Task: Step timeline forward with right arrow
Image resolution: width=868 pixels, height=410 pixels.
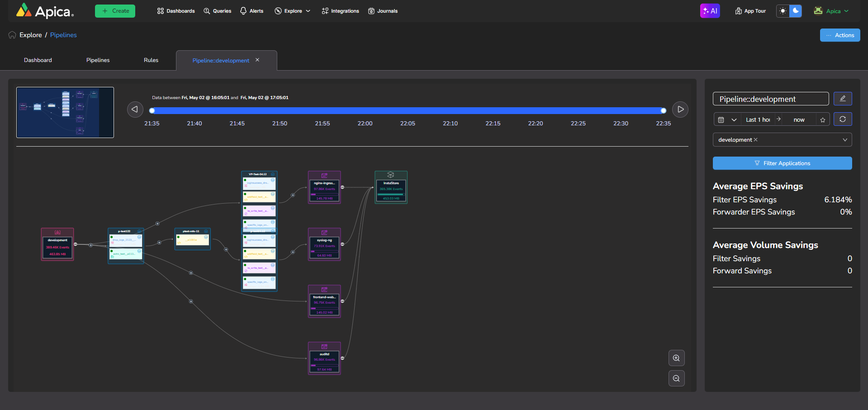Action: coord(680,110)
